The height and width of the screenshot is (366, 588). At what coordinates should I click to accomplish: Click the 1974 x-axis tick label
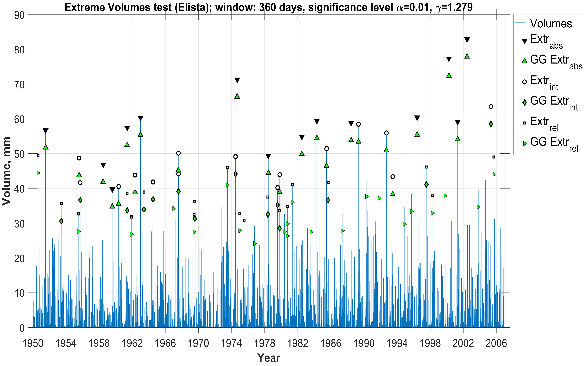point(231,343)
